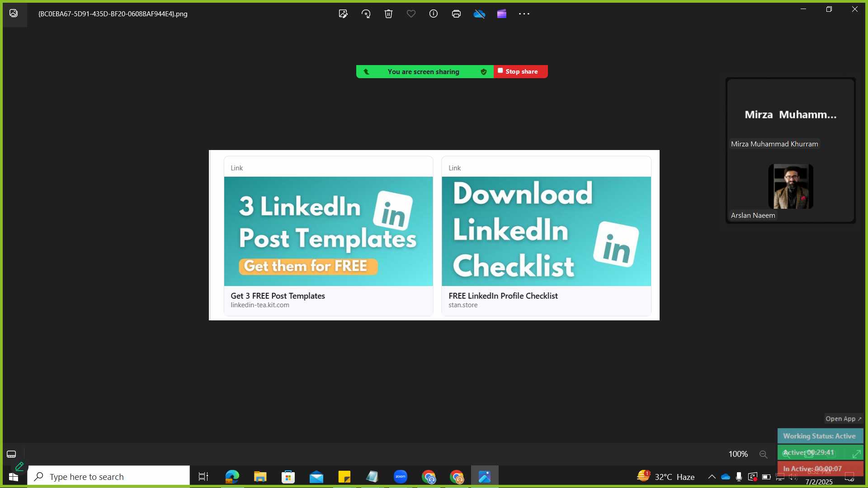Click the green pen overlay icon above Start
This screenshot has height=488, width=868.
click(19, 466)
